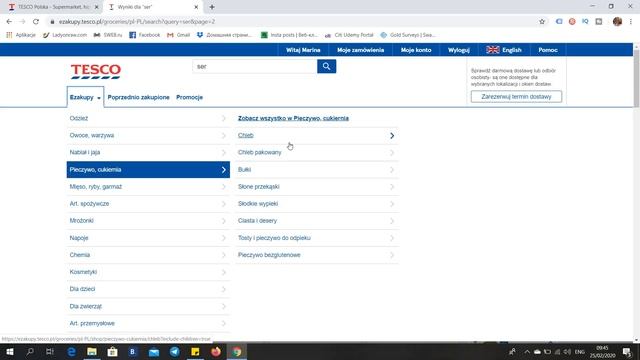
Task: Open Mail app from taskbar
Action: 154,351
